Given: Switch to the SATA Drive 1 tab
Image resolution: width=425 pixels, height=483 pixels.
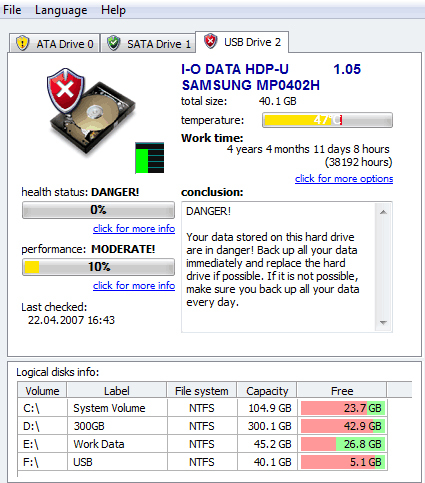Looking at the screenshot, I should tap(148, 43).
